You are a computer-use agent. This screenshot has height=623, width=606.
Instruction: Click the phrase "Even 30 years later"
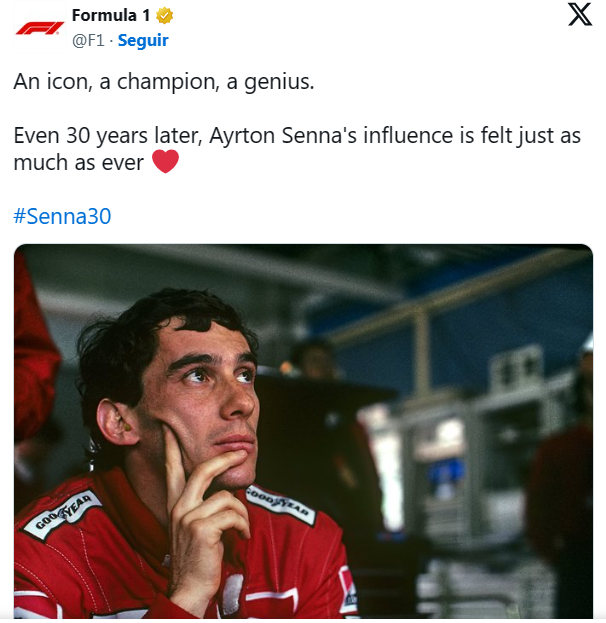tap(105, 136)
